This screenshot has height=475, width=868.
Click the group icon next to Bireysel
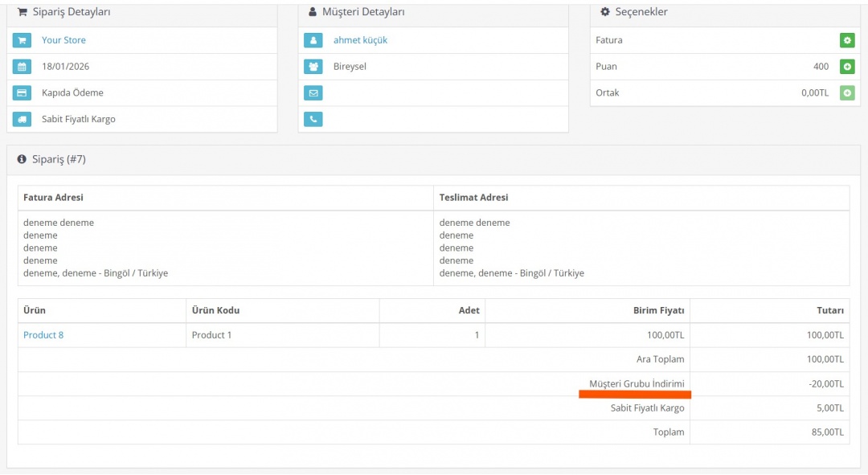click(313, 67)
